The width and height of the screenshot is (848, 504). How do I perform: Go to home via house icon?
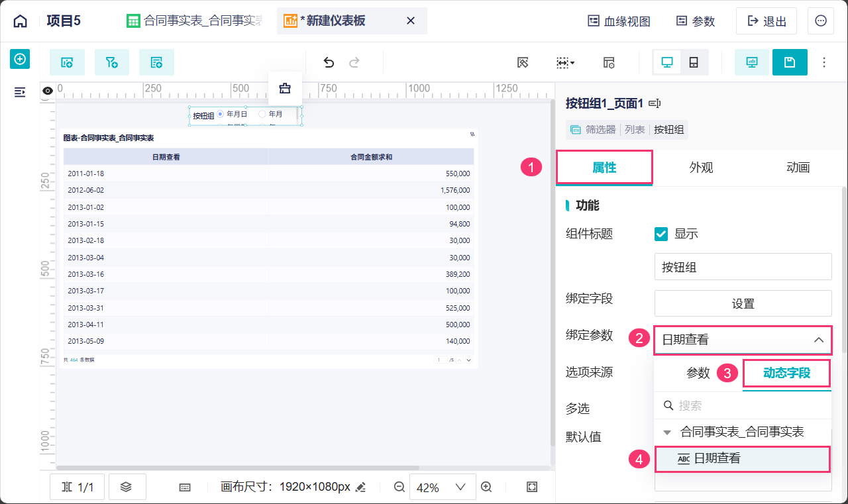coord(21,21)
